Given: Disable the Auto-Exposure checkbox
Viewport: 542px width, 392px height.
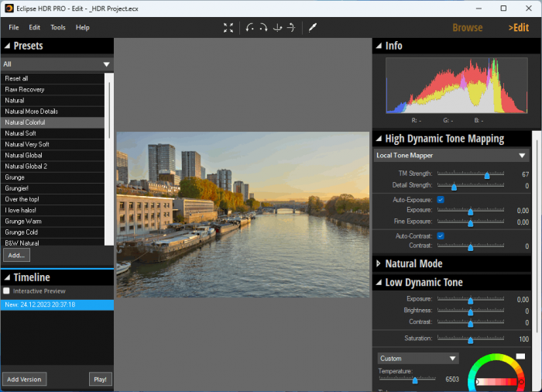Looking at the screenshot, I should (x=441, y=200).
